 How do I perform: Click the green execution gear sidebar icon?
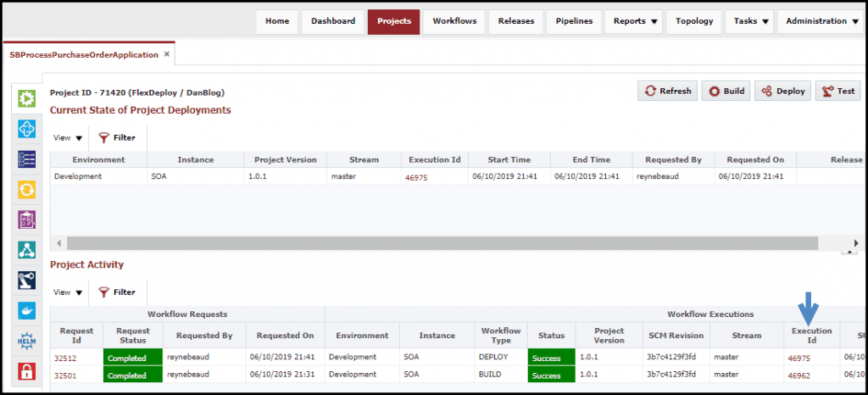pos(26,98)
